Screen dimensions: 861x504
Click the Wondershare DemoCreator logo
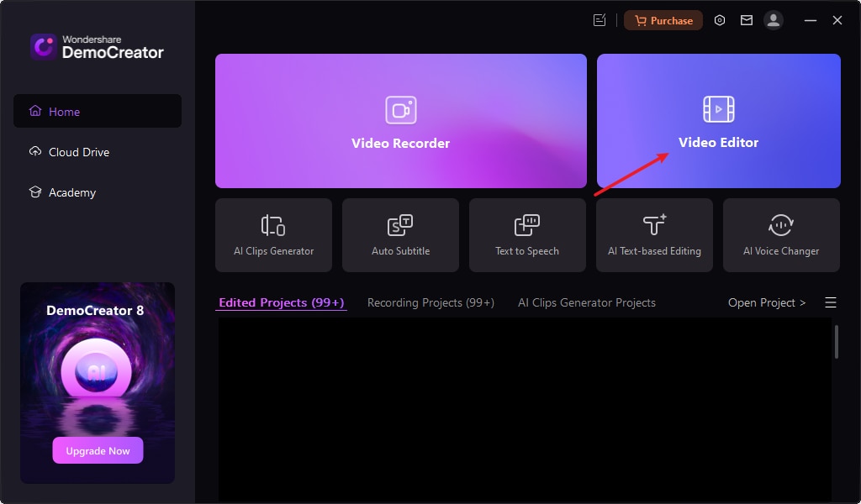pyautogui.click(x=97, y=46)
